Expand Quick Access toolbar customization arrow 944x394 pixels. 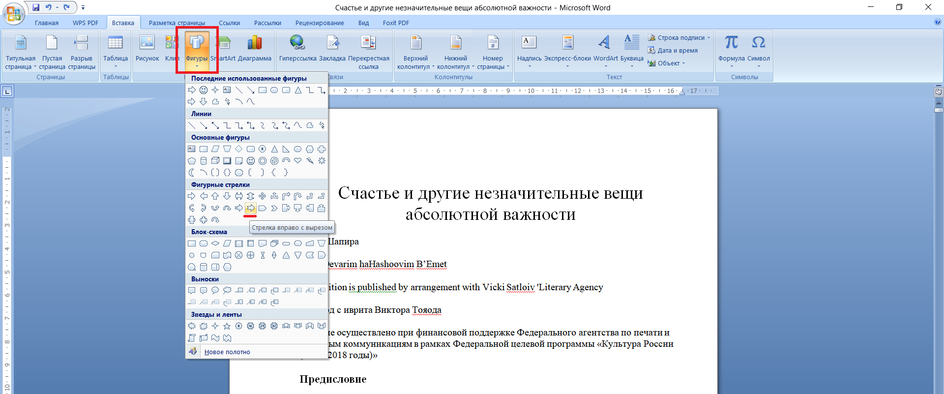coord(82,8)
